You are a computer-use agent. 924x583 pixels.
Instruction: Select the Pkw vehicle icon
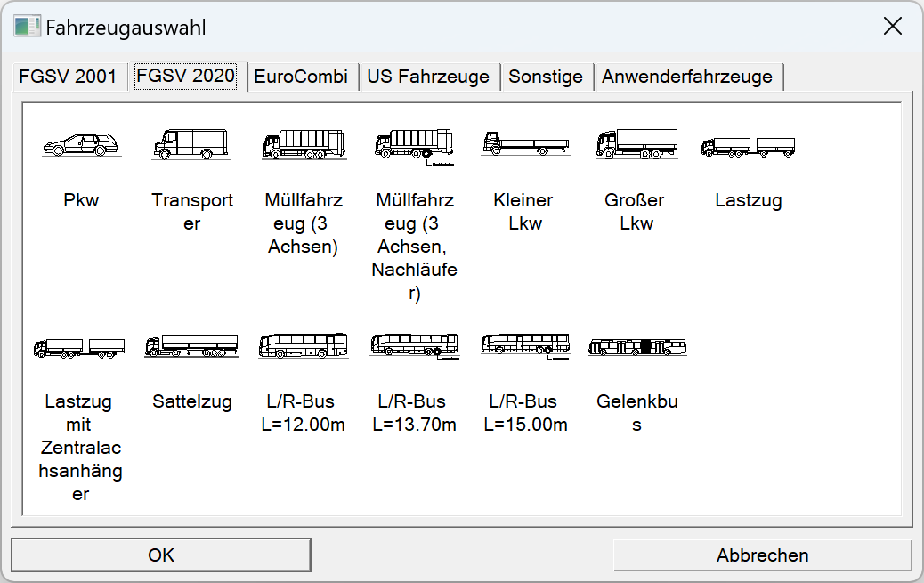point(82,142)
